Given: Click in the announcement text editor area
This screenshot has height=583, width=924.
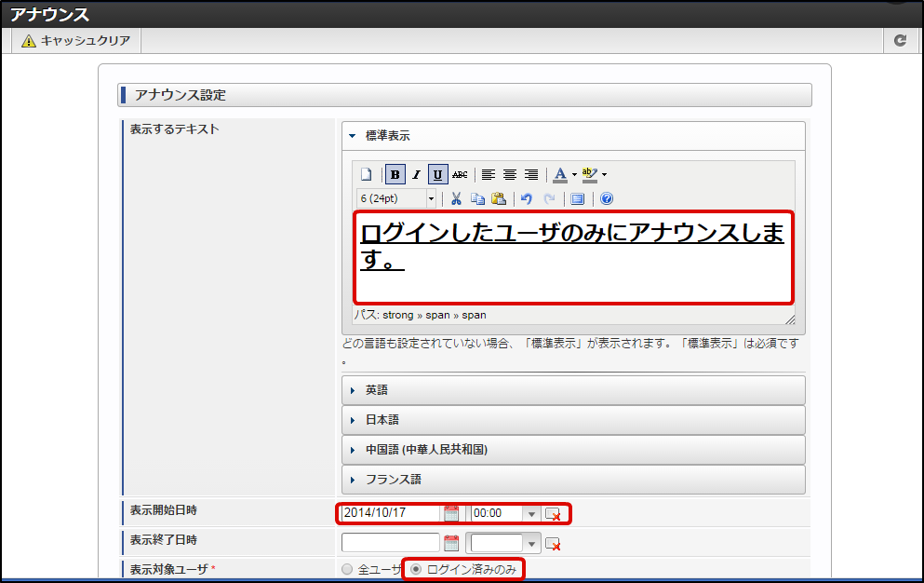Looking at the screenshot, I should click(573, 257).
